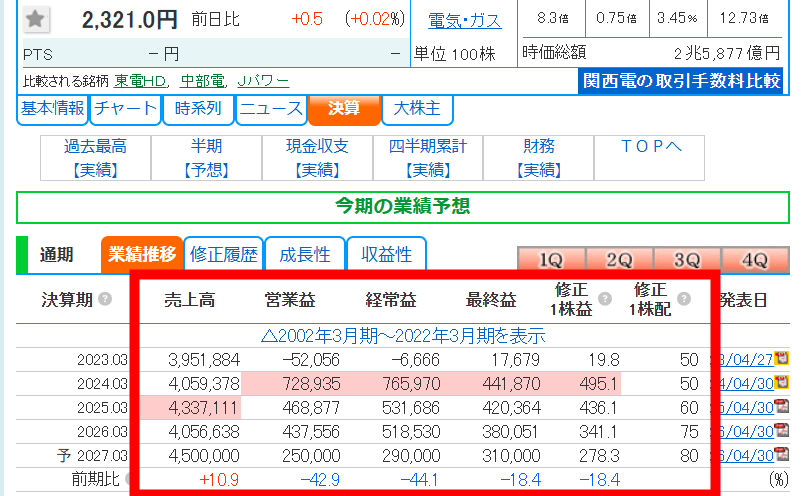
Task: Open PDF icon in 2026.03 row
Action: click(x=781, y=430)
